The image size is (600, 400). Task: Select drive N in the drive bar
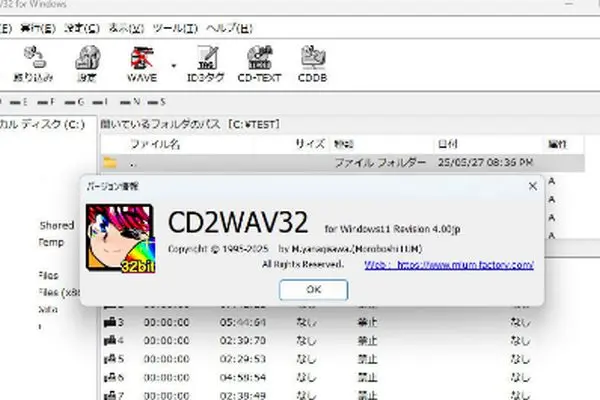[130, 102]
